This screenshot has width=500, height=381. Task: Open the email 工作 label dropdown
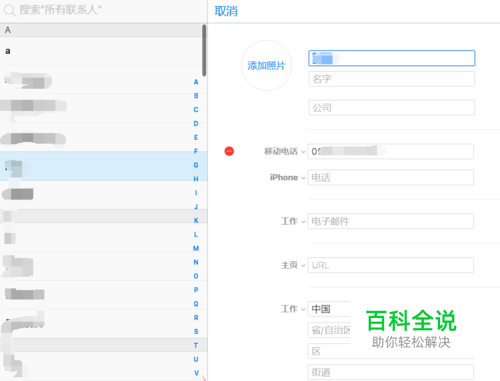(x=293, y=221)
